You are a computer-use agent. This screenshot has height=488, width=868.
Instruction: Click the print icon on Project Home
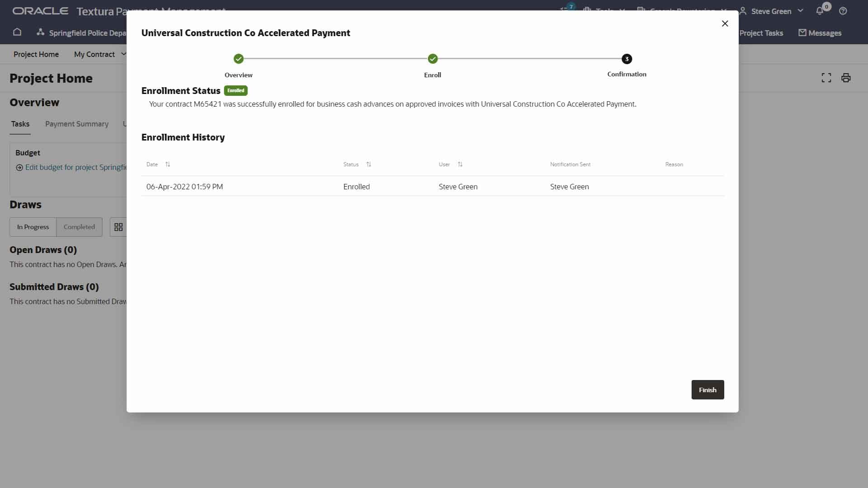click(x=846, y=78)
